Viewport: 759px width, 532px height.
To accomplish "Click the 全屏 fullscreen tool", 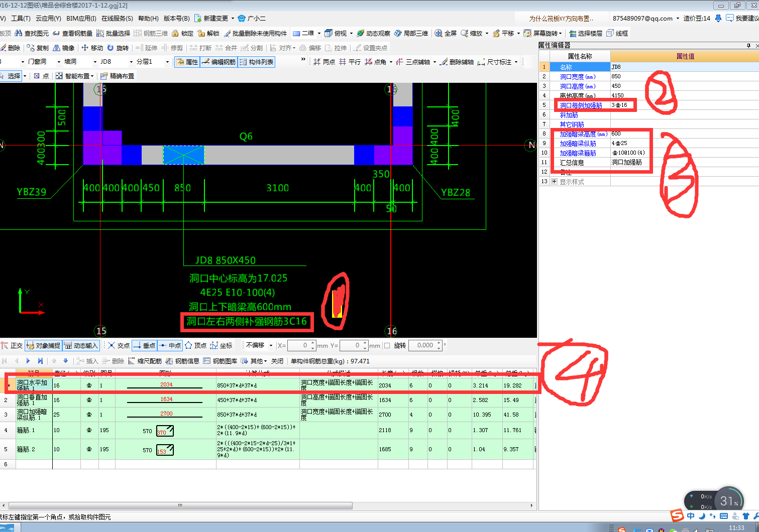I will tap(446, 33).
